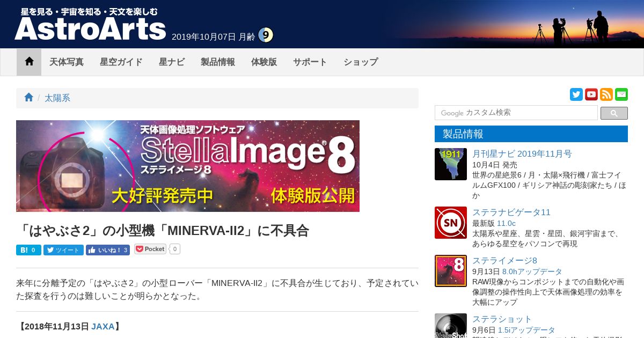Click the Hatena bookmark B! button
Viewport: 644px width, 338px height.
pos(28,250)
